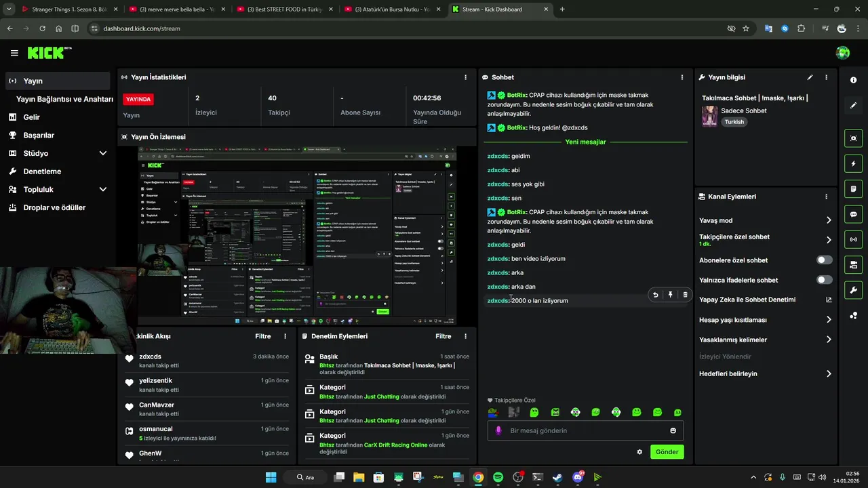Open Etkinlik Akışı three-dot menu

pos(285,336)
